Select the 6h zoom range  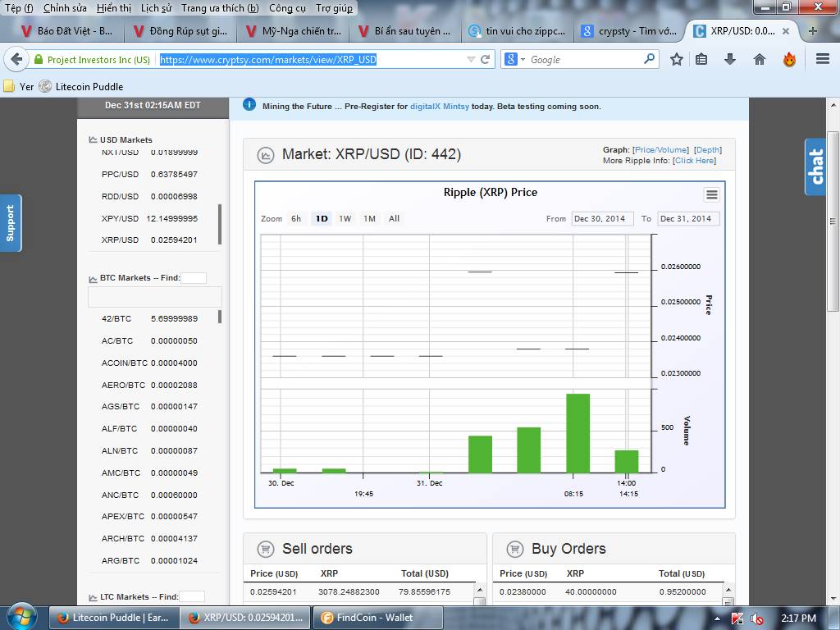click(x=296, y=218)
